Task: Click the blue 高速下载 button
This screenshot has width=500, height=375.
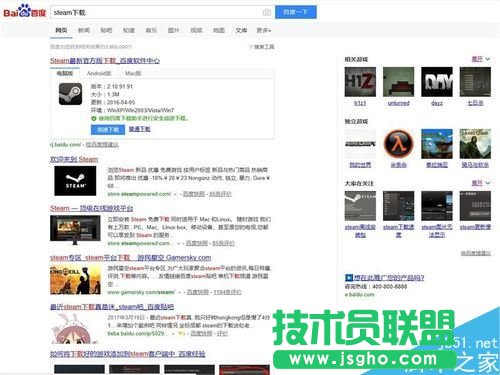Action: [108, 129]
